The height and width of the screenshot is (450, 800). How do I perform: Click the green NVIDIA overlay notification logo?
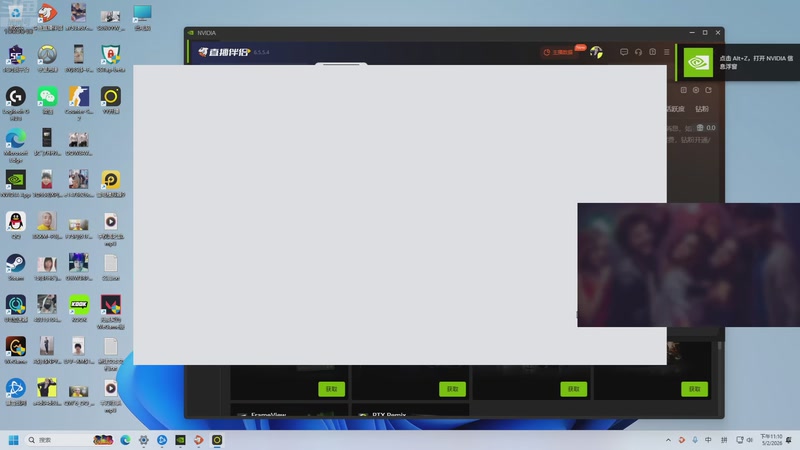click(698, 62)
